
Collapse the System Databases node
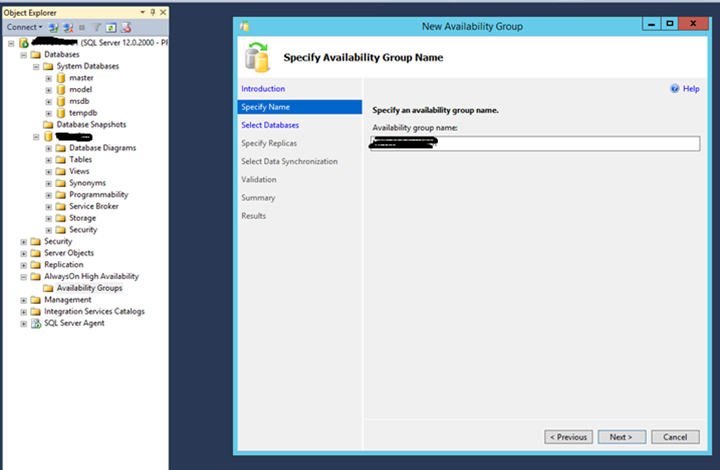(36, 66)
